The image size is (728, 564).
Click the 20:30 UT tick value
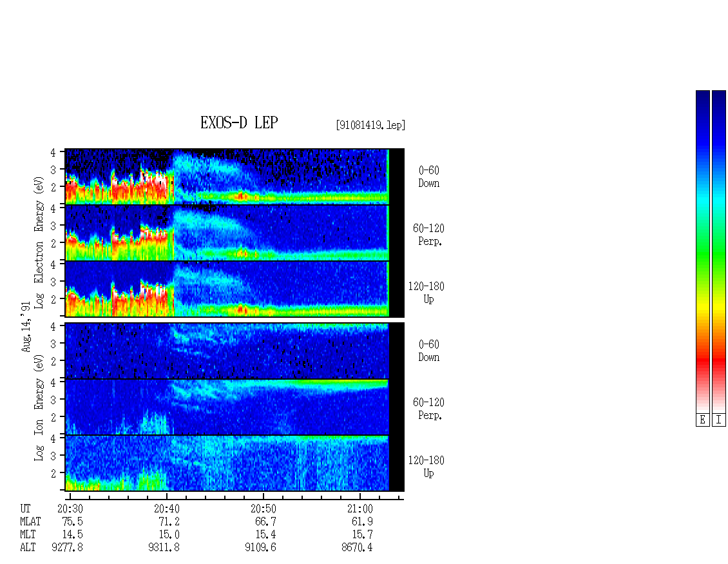coord(70,509)
